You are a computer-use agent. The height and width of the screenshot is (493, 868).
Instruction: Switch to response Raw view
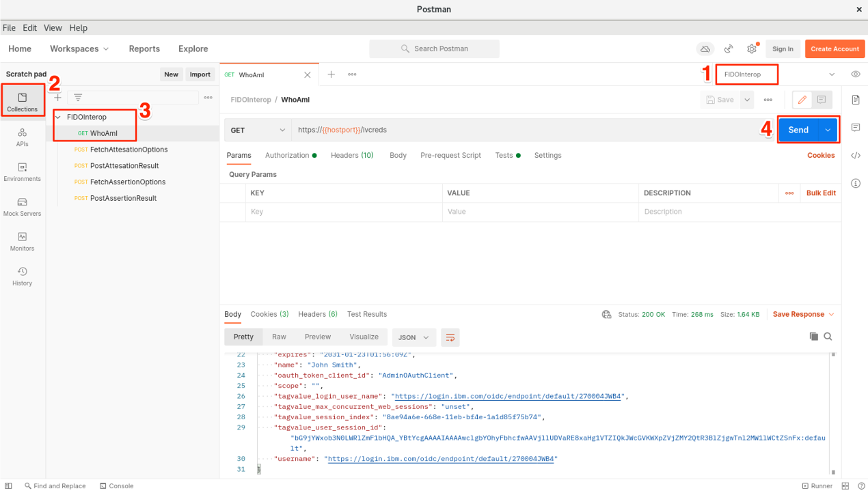click(x=279, y=337)
